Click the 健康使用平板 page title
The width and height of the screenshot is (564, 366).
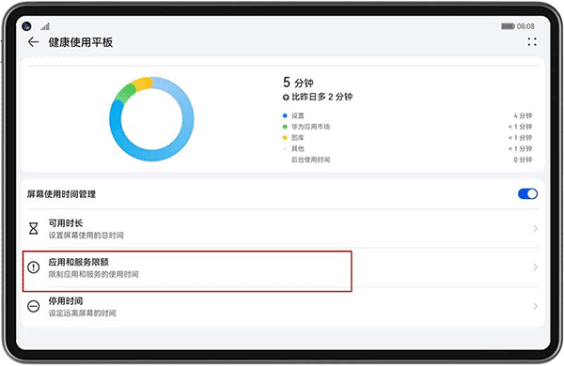click(81, 42)
